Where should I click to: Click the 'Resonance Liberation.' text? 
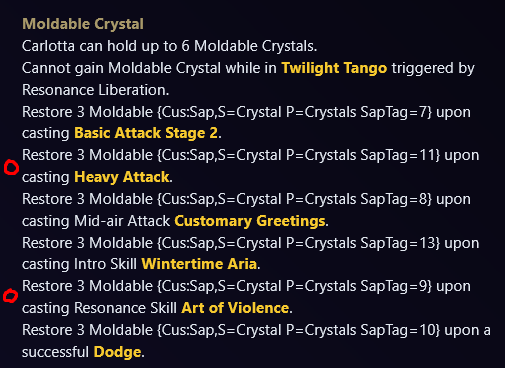[x=96, y=90]
